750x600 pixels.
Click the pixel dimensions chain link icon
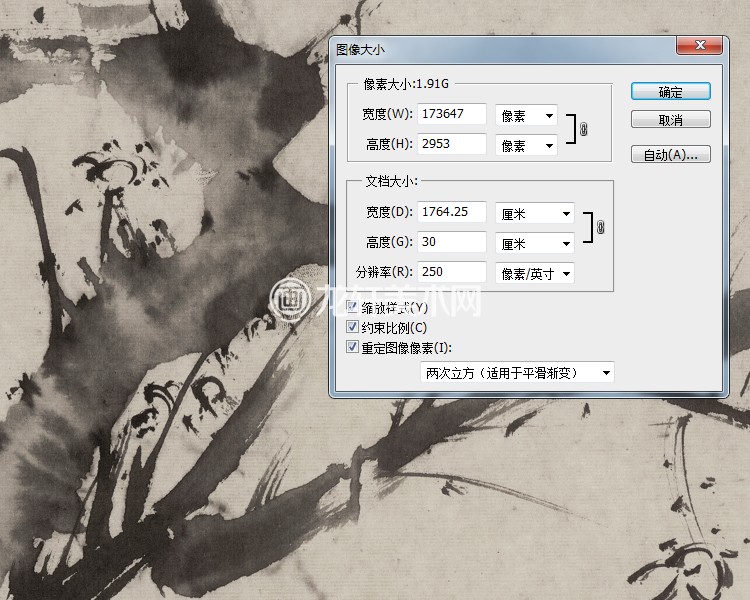pyautogui.click(x=584, y=130)
